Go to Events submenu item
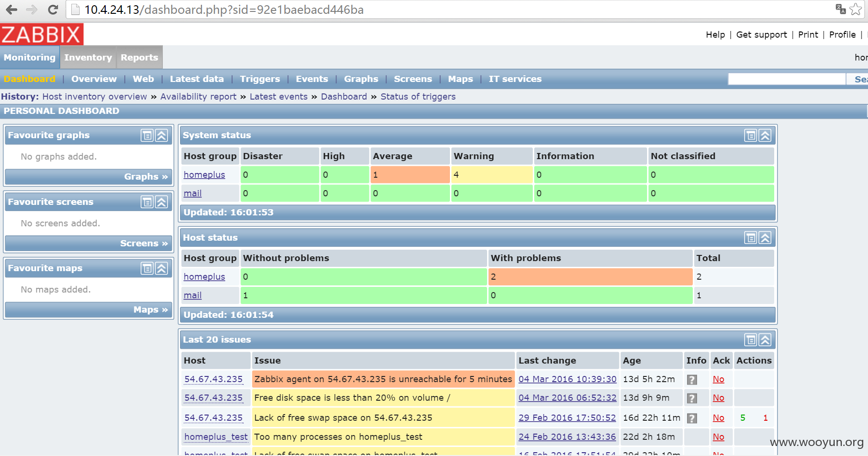Screen dimensions: 868x456 point(312,79)
